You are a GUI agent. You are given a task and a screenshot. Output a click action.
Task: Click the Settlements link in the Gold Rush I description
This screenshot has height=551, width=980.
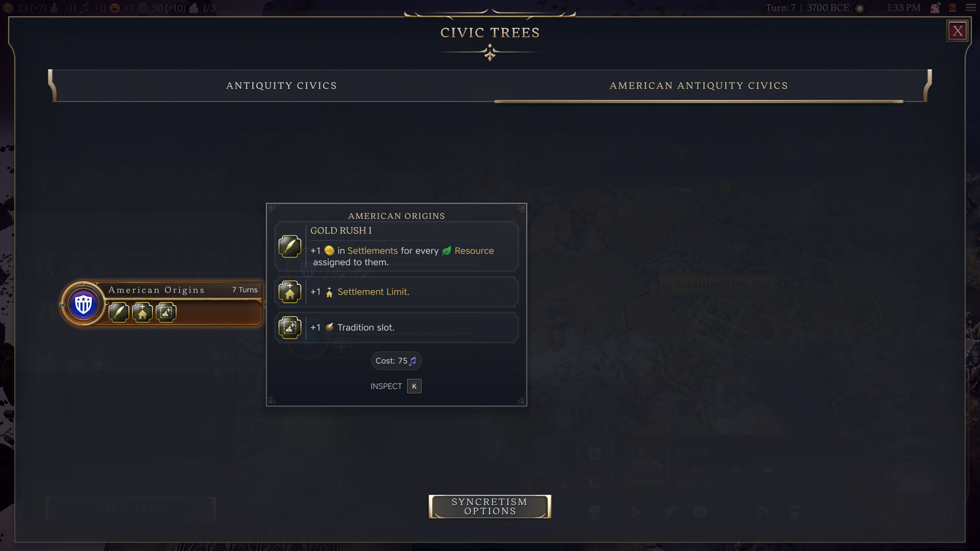[x=372, y=251]
